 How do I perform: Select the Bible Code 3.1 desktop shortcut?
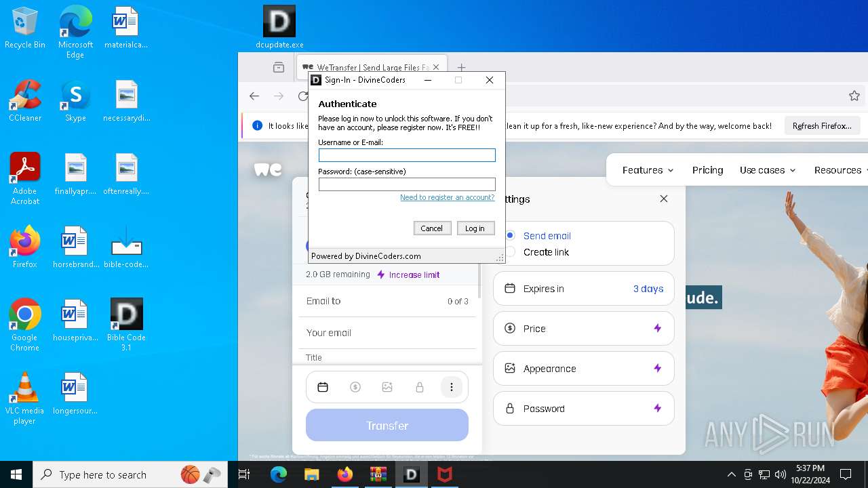click(126, 325)
